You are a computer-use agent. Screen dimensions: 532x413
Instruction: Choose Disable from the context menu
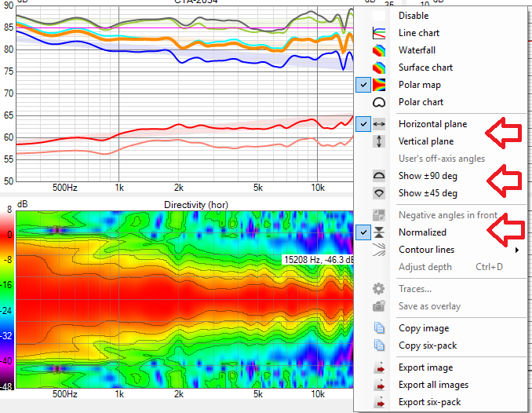[414, 16]
